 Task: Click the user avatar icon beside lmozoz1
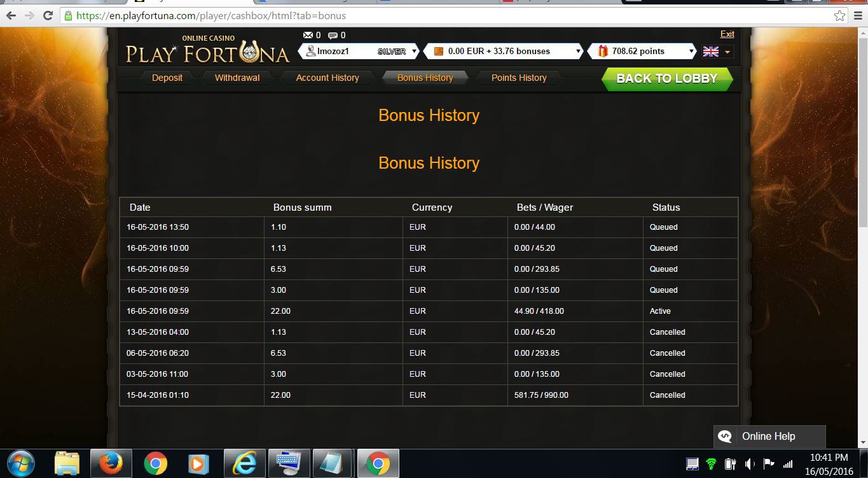[x=311, y=51]
